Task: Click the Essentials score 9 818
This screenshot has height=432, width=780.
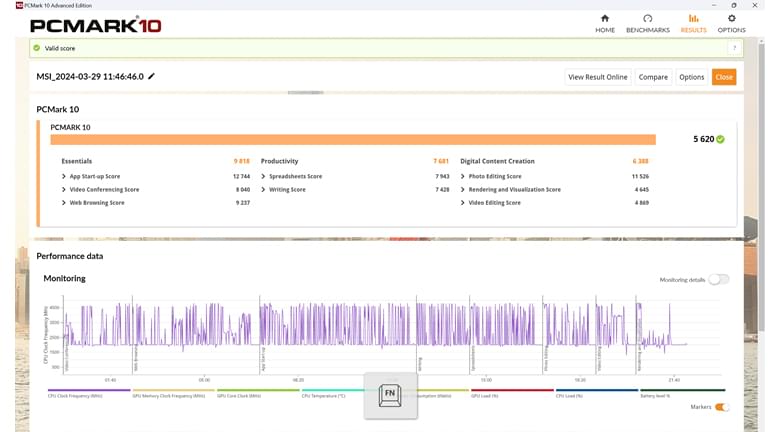Action: pyautogui.click(x=242, y=161)
